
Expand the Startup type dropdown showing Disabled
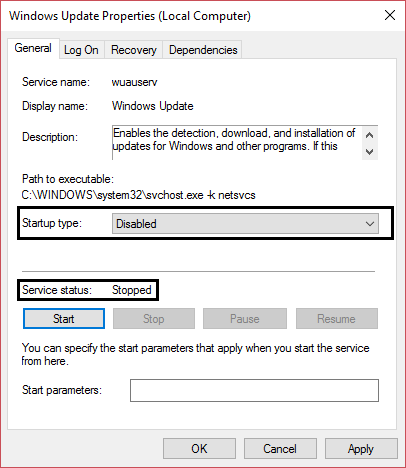click(245, 224)
